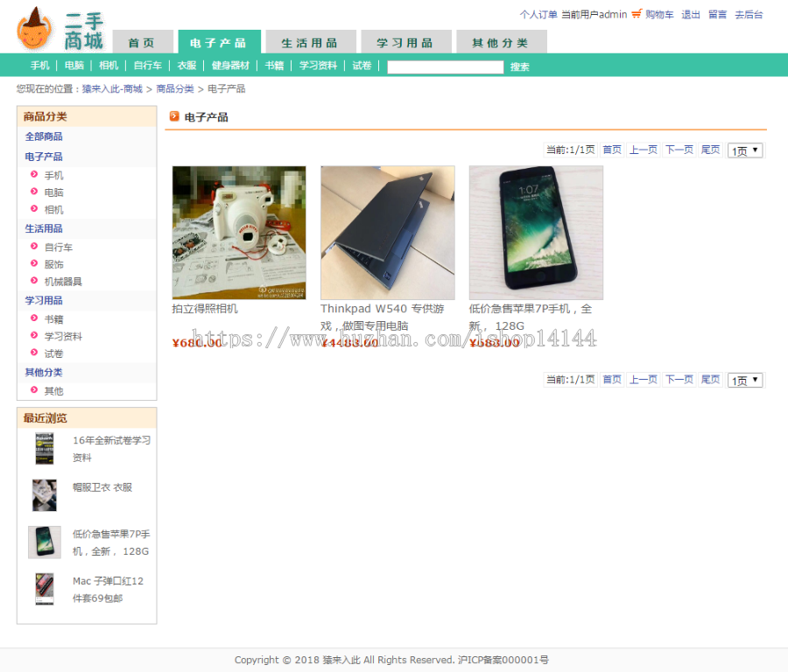The width and height of the screenshot is (788, 672).
Task: Click recently viewed Mac 子弹口红 thumbnail
Action: coord(45,589)
